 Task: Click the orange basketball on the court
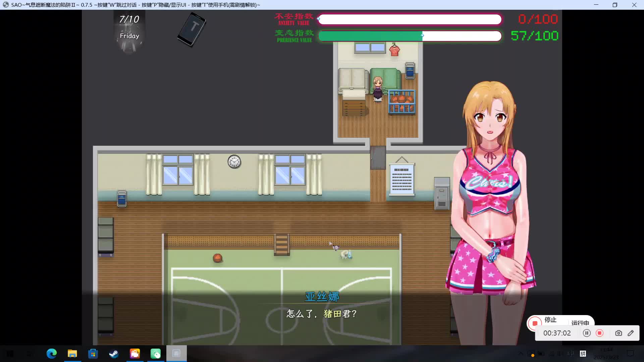pos(217,258)
